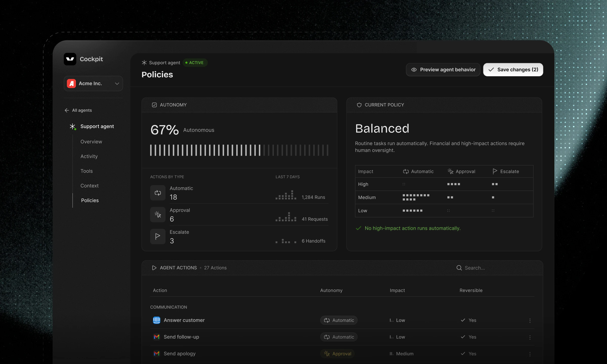The height and width of the screenshot is (364, 607).
Task: Click the 41 Requests sparkline chart
Action: (x=286, y=217)
